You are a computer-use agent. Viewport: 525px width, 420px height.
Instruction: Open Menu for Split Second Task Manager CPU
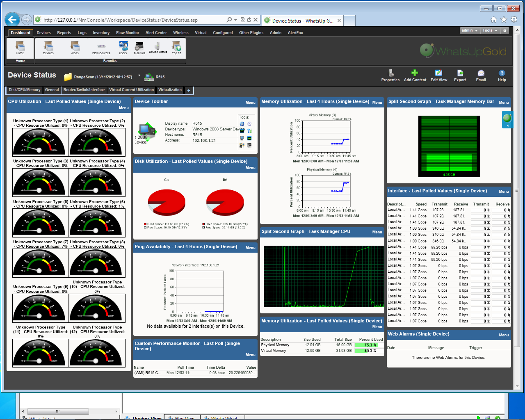point(377,232)
